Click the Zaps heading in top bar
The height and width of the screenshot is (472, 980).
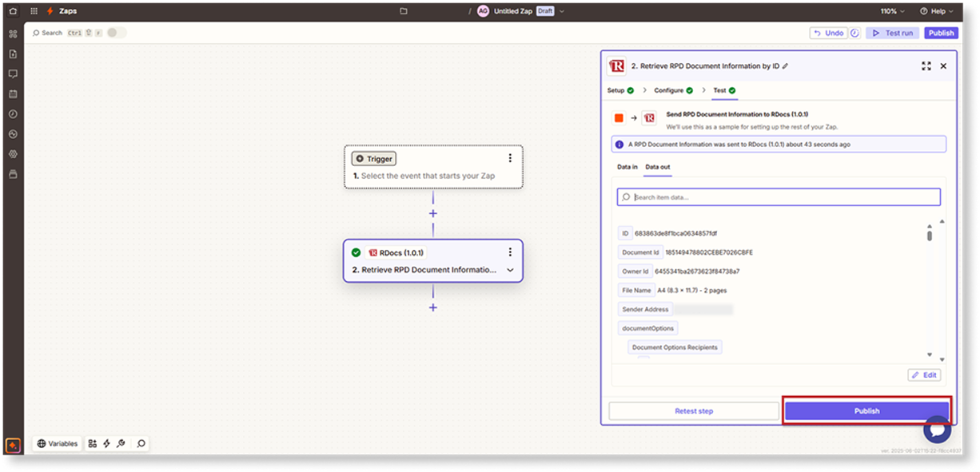[x=68, y=11]
